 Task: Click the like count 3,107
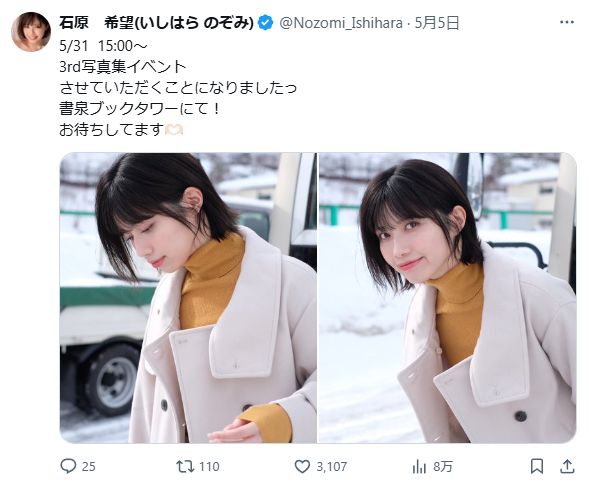pos(331,466)
